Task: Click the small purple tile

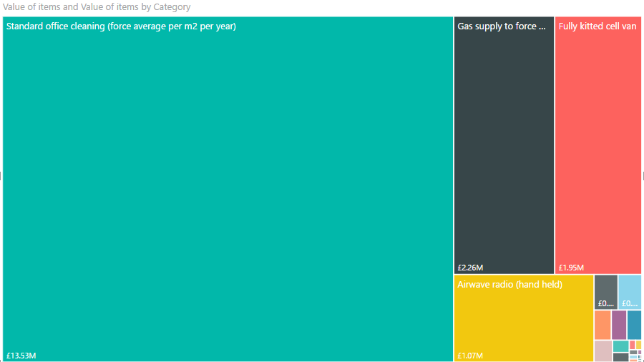Action: coord(619,325)
